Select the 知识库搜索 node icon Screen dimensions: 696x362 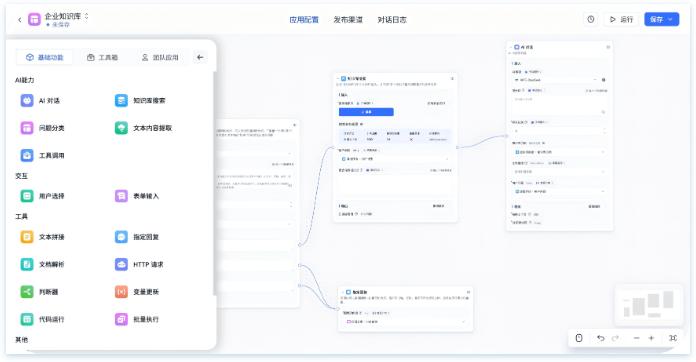point(121,101)
